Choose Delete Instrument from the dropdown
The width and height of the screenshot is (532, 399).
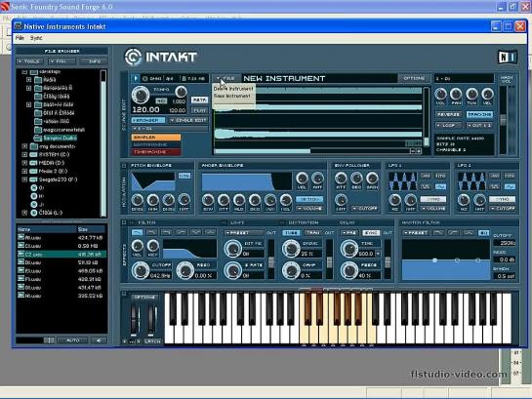click(x=233, y=89)
